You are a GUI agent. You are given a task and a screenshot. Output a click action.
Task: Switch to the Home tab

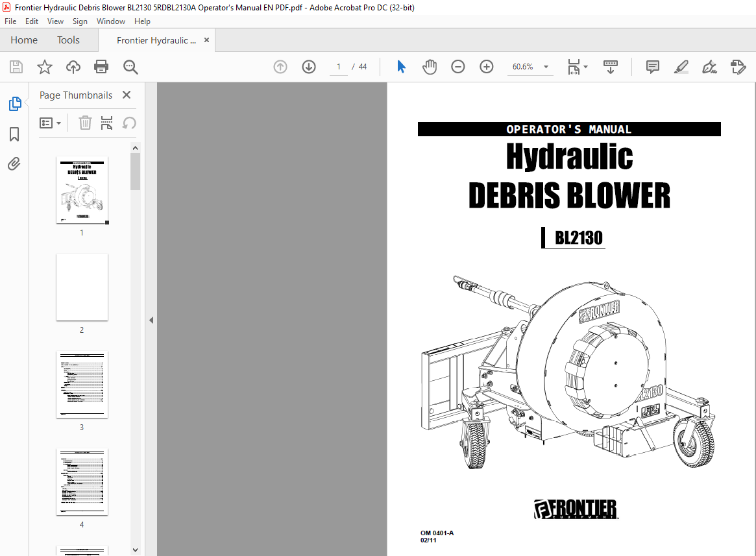click(24, 40)
